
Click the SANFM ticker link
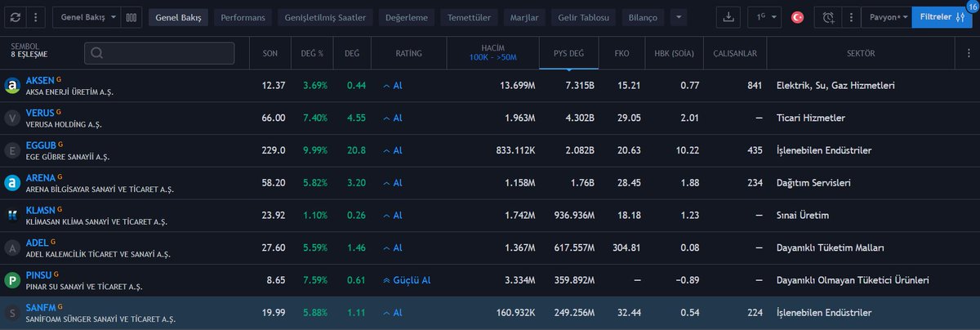point(41,308)
